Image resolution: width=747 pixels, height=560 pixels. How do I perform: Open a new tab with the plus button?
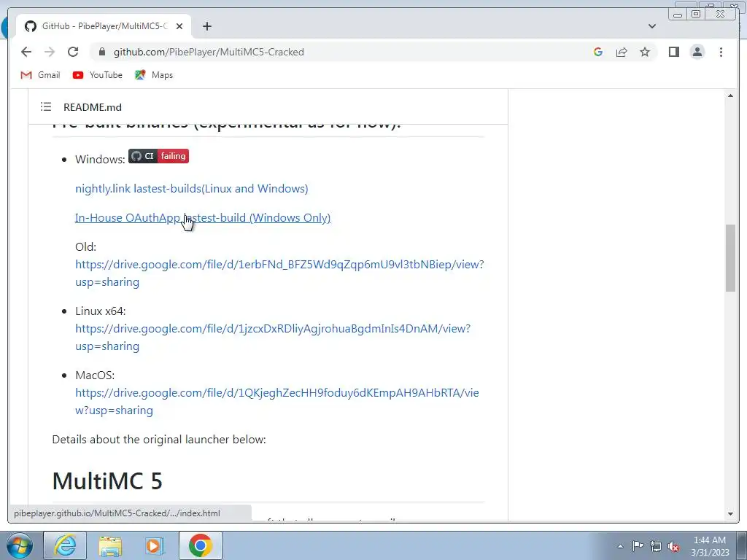(x=206, y=26)
